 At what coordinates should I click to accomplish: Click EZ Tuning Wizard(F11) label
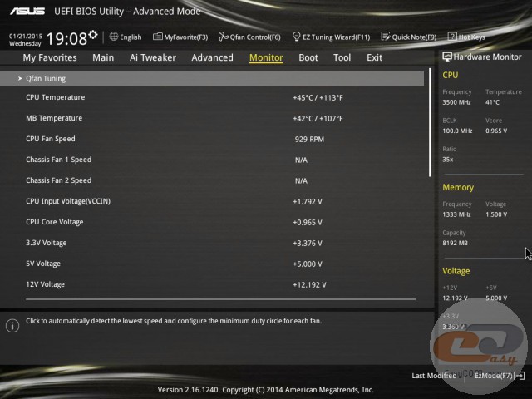pos(336,37)
